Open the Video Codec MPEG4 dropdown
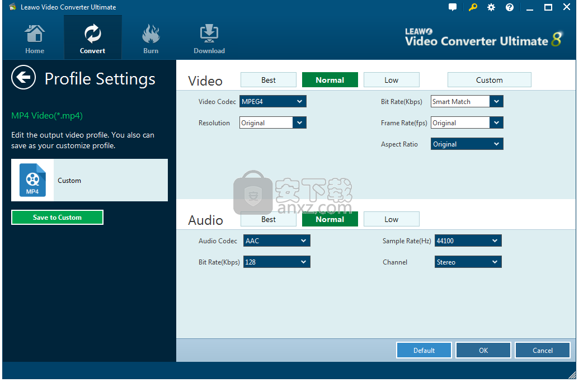The width and height of the screenshot is (588, 387). point(273,101)
